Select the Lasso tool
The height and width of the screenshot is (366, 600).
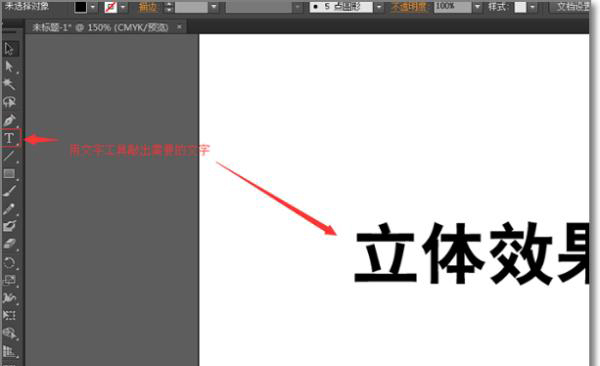point(10,102)
